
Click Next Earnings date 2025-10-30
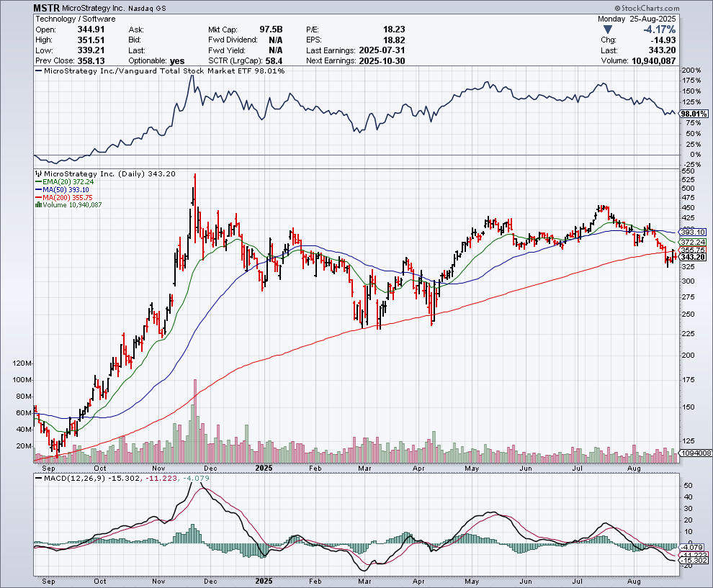pos(382,61)
